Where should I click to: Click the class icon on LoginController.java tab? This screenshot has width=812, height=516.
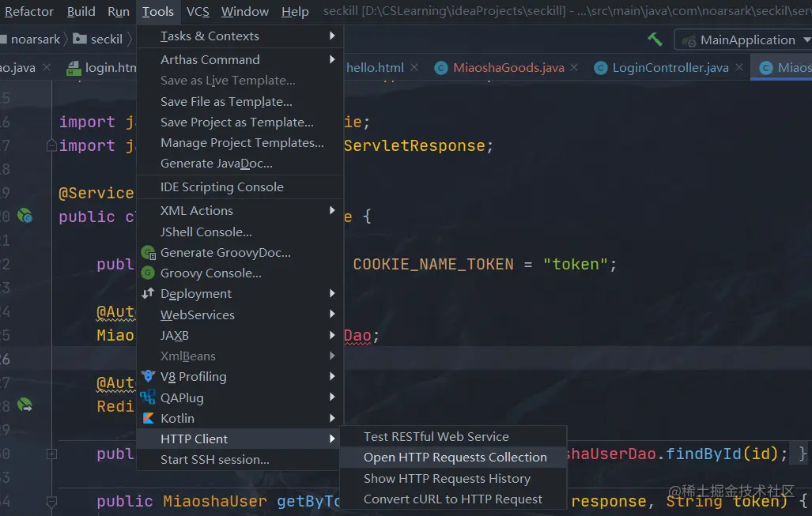tap(601, 68)
